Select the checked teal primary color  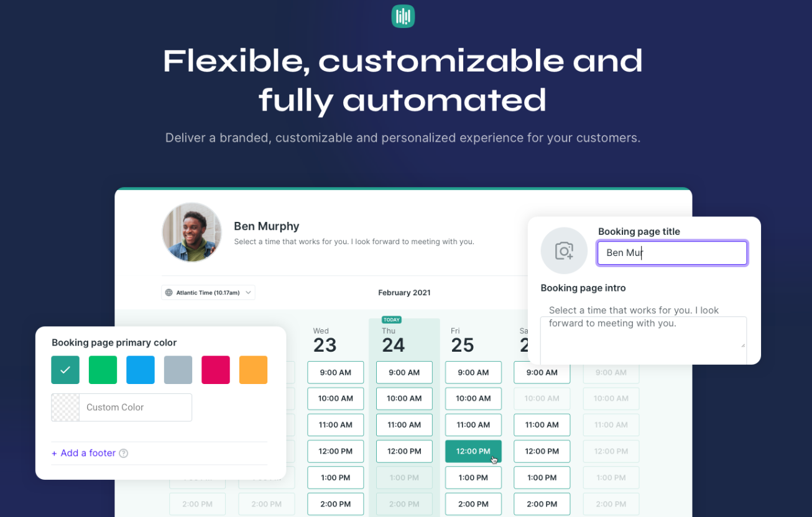tap(65, 370)
